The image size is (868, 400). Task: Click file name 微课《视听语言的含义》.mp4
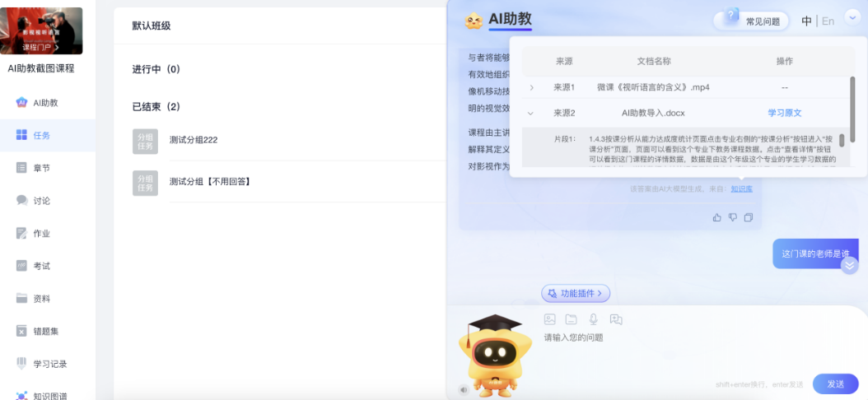click(653, 87)
